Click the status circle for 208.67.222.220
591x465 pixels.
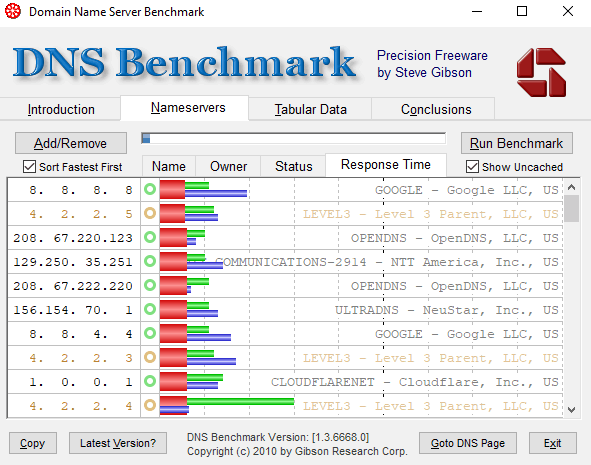150,285
